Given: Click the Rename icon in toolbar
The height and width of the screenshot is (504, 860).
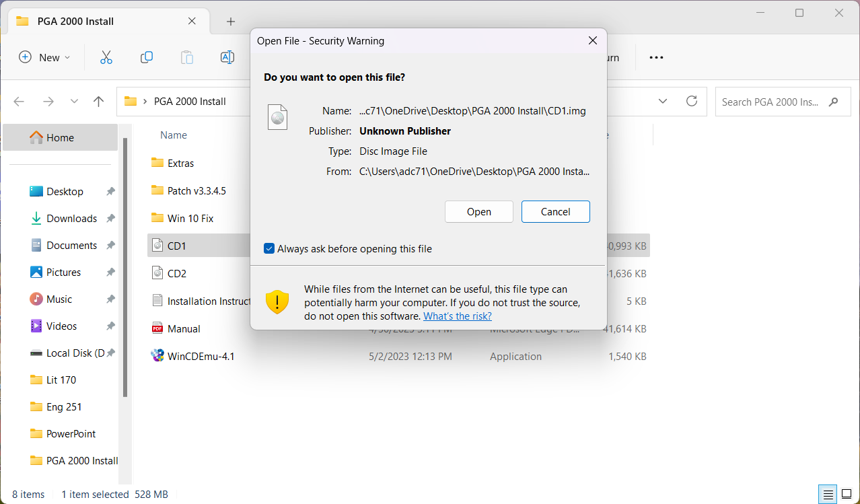Looking at the screenshot, I should click(227, 57).
